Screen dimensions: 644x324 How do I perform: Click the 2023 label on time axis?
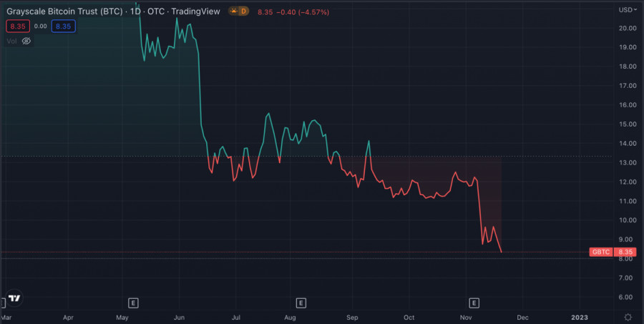[x=580, y=318]
